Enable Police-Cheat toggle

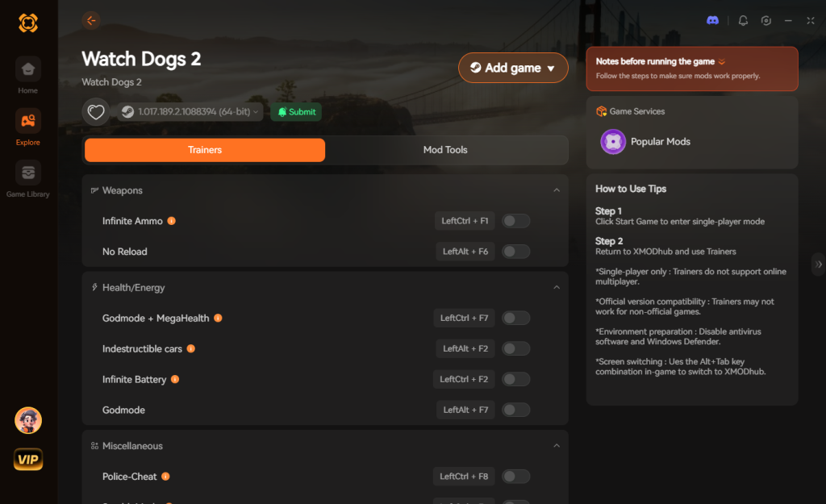[515, 476]
